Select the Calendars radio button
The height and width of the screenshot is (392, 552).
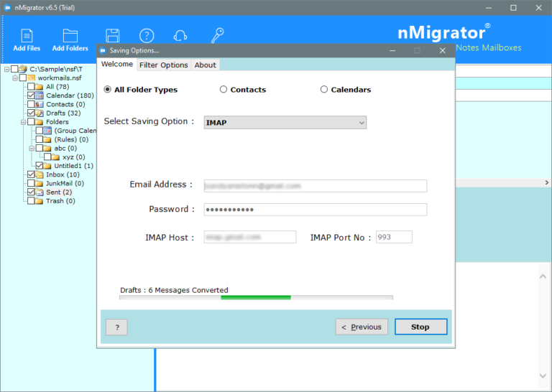click(324, 89)
